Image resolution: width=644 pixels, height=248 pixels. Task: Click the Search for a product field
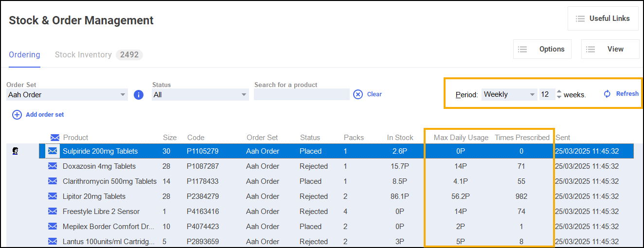[x=302, y=95]
